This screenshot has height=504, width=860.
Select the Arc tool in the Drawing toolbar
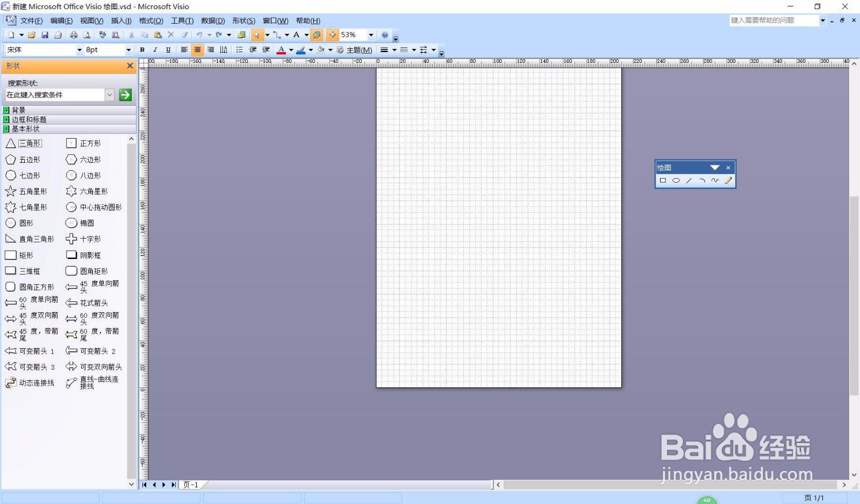[x=702, y=181]
